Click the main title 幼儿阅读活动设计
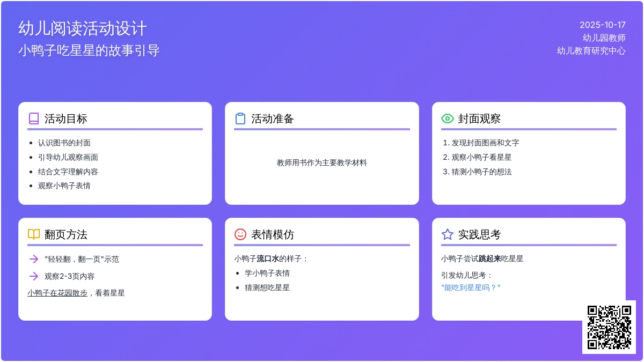The height and width of the screenshot is (362, 644). [83, 28]
